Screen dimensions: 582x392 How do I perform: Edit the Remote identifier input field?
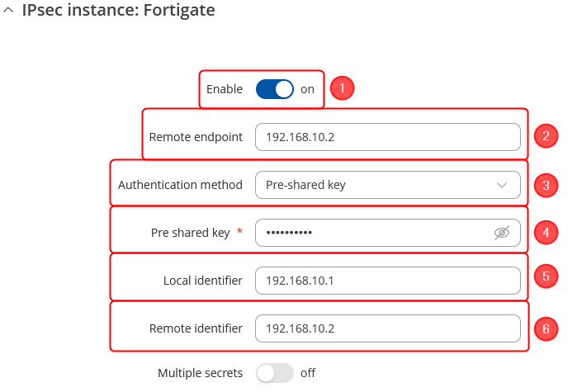pos(387,328)
